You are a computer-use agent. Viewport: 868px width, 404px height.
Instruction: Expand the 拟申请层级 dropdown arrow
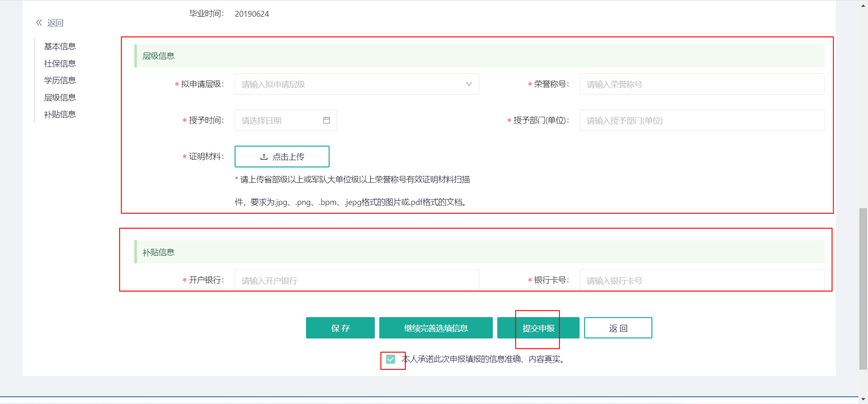pos(469,84)
